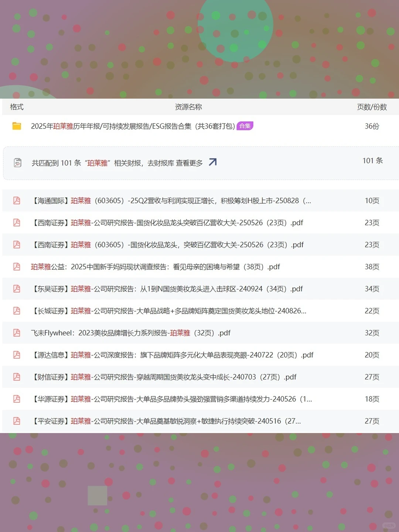Open 西南证券 珀莱雅 (603605) 国货化妆品龙头 pdf
Screen dimensions: 399x532
point(167,245)
